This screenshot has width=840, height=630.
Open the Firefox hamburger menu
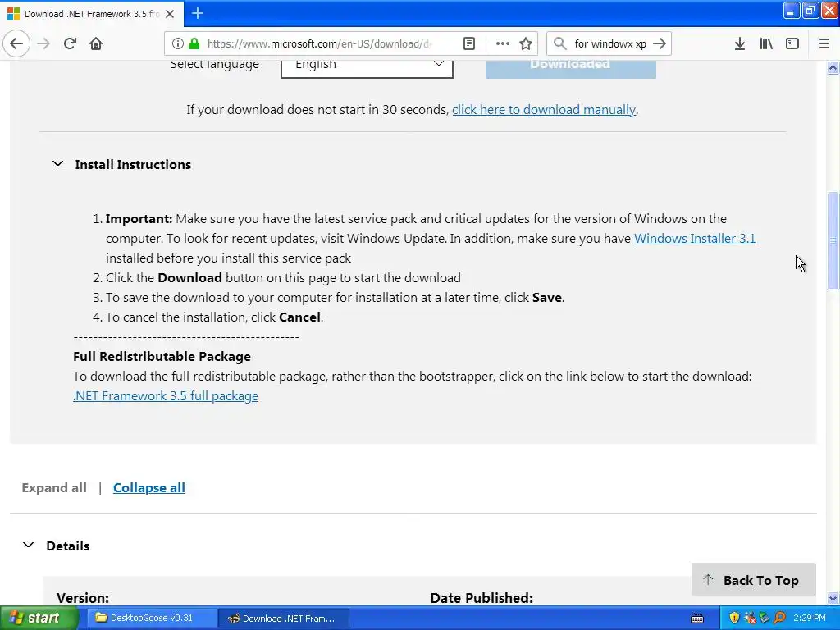tap(824, 43)
